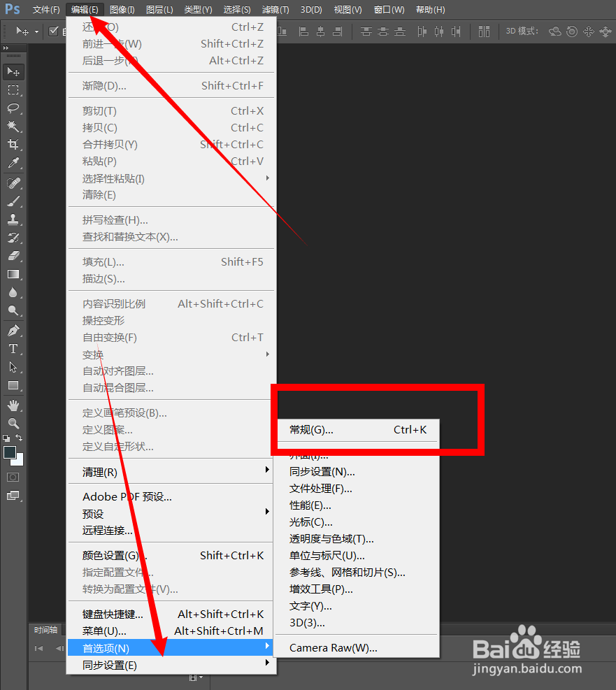
Task: Expand the 同步设置(E) submenu
Action: click(x=267, y=662)
